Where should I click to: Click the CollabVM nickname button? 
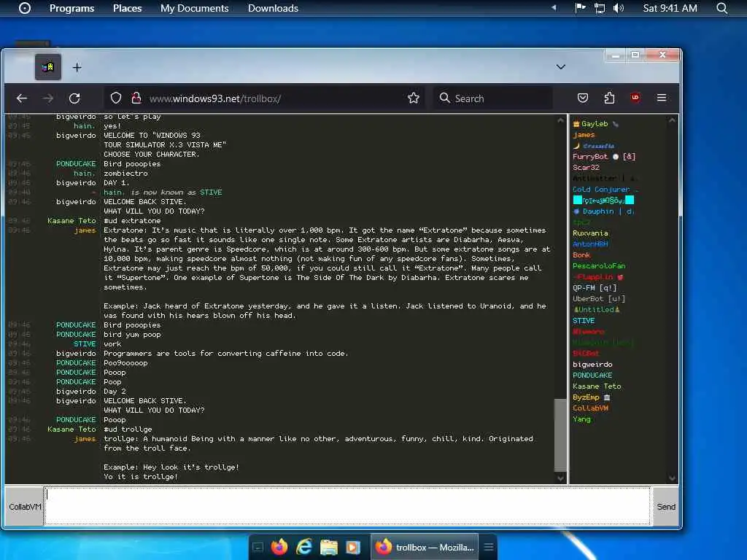tap(25, 507)
